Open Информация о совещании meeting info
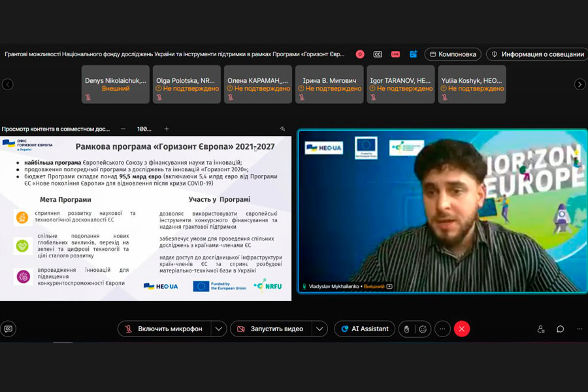The image size is (588, 392). (537, 54)
